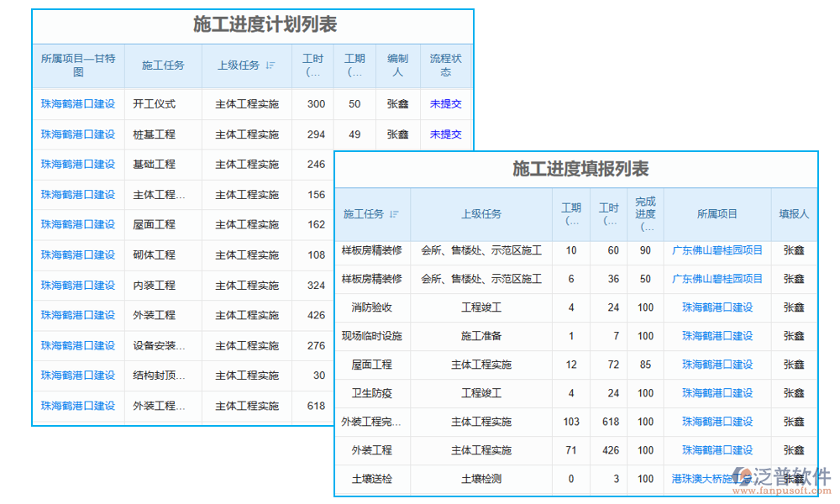Select the 消防验收 task row

coord(372,307)
